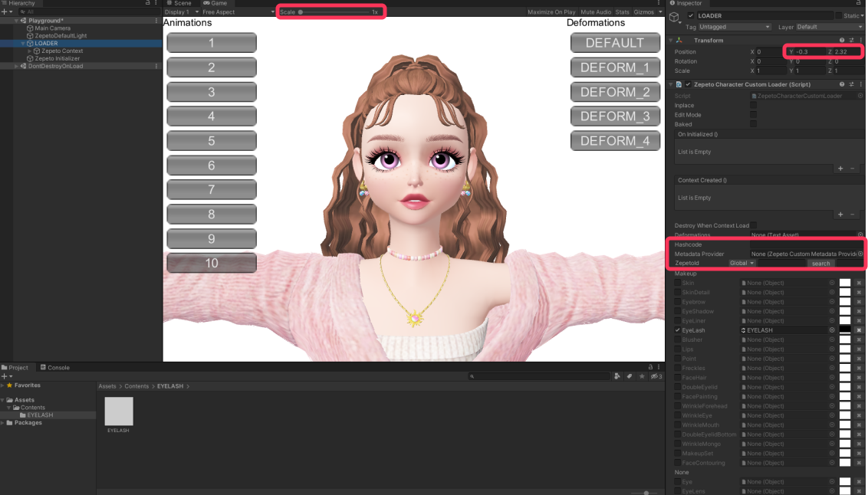Click the Game view Scale slider

click(x=334, y=12)
